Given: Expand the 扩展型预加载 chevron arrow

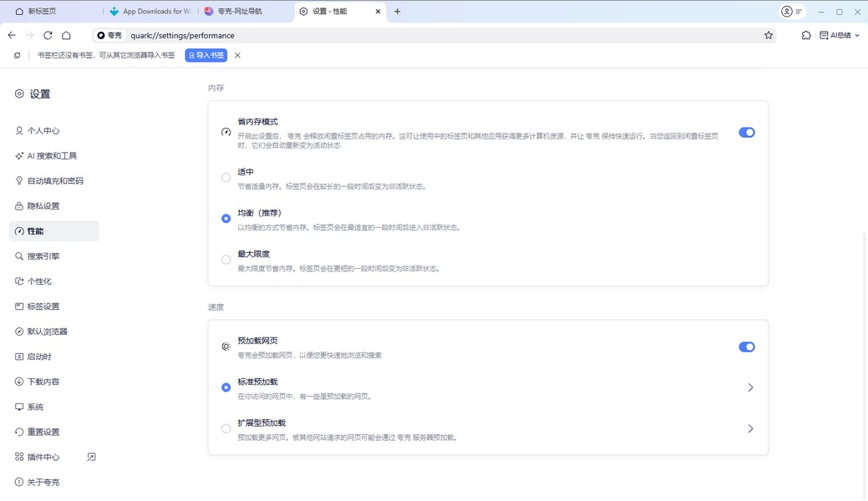Looking at the screenshot, I should click(750, 428).
